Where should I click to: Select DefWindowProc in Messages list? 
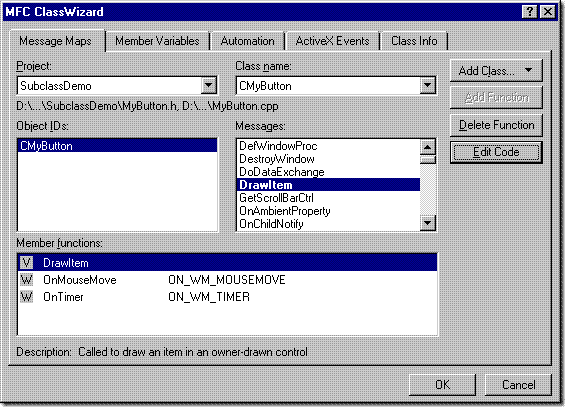pyautogui.click(x=328, y=146)
